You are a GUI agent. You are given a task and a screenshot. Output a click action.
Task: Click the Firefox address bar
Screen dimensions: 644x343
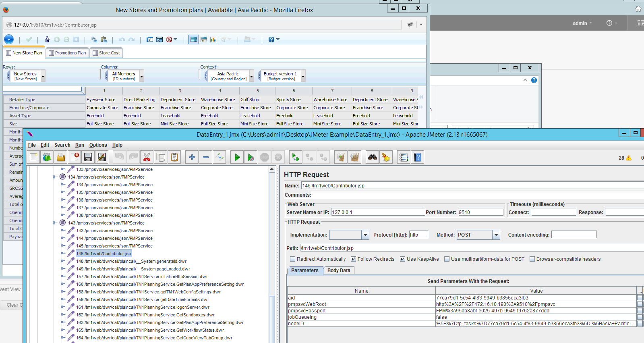click(203, 25)
